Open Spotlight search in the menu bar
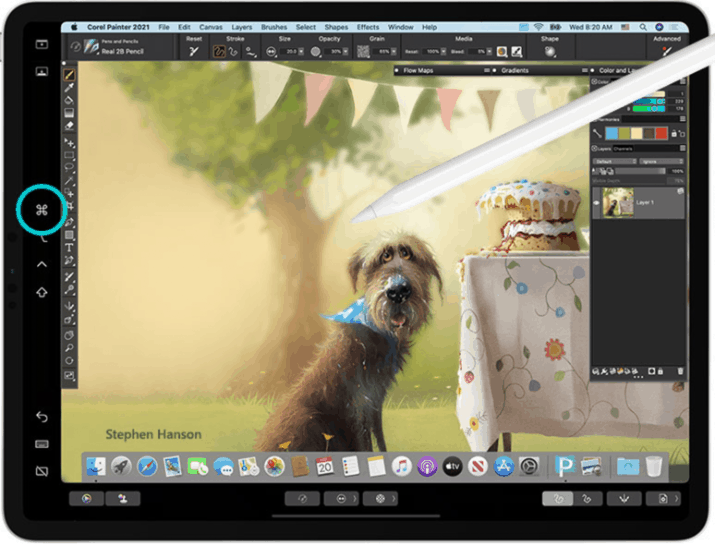The width and height of the screenshot is (715, 546). (x=643, y=27)
